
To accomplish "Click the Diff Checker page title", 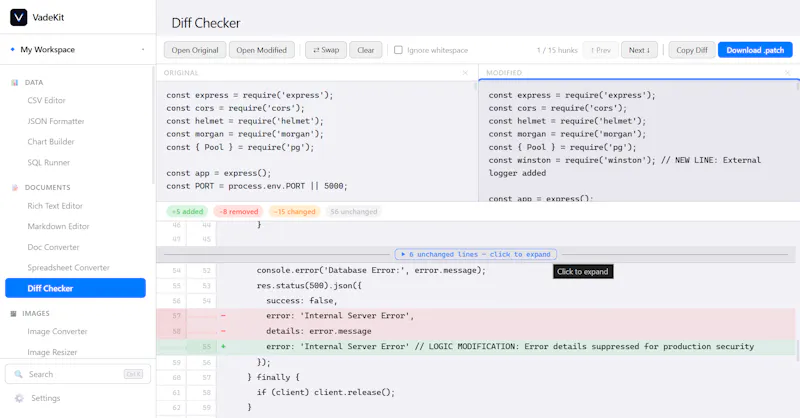I will pos(206,23).
